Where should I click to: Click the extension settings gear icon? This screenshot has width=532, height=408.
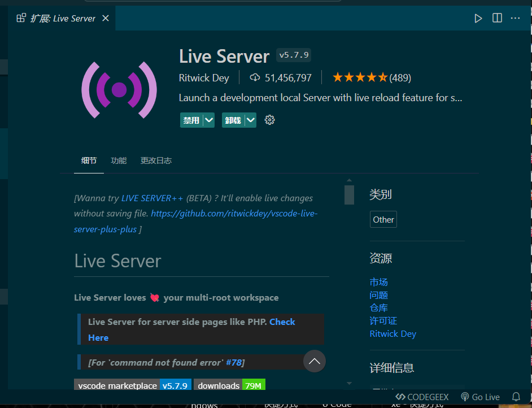[x=270, y=120]
